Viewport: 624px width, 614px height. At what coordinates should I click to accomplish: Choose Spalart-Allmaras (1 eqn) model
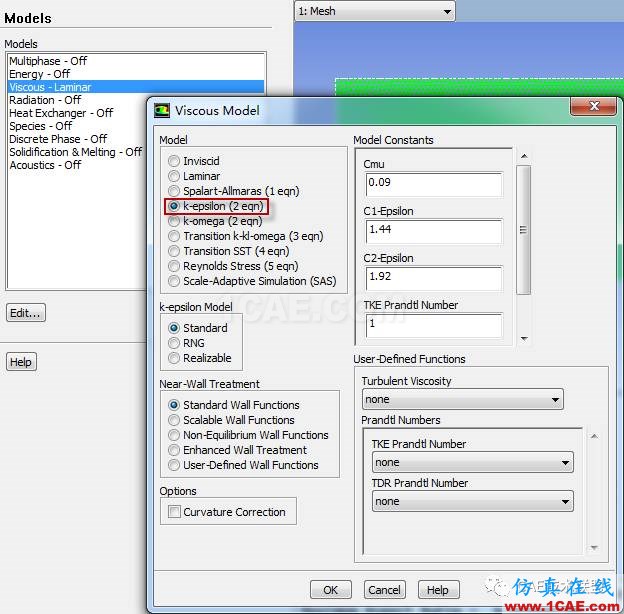click(174, 191)
